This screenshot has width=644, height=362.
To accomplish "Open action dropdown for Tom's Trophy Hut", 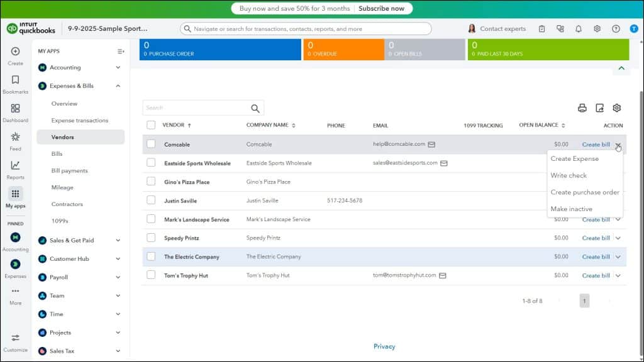I will point(618,275).
